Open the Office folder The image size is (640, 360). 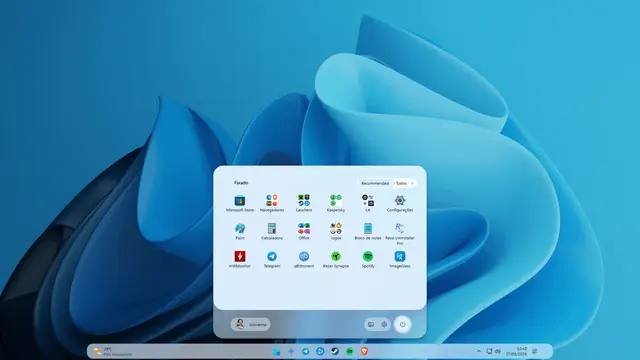(x=304, y=231)
